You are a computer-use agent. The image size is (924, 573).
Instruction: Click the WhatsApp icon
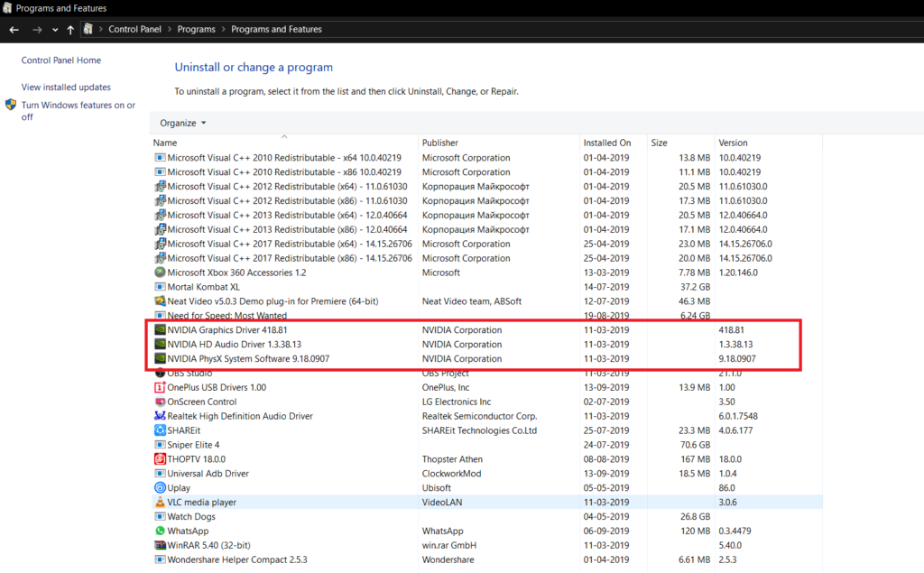point(160,531)
